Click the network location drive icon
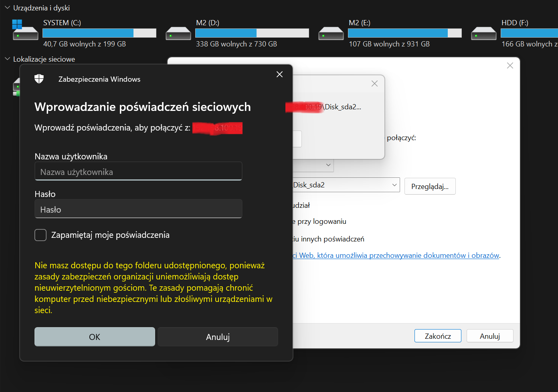558x392 pixels. [16, 87]
